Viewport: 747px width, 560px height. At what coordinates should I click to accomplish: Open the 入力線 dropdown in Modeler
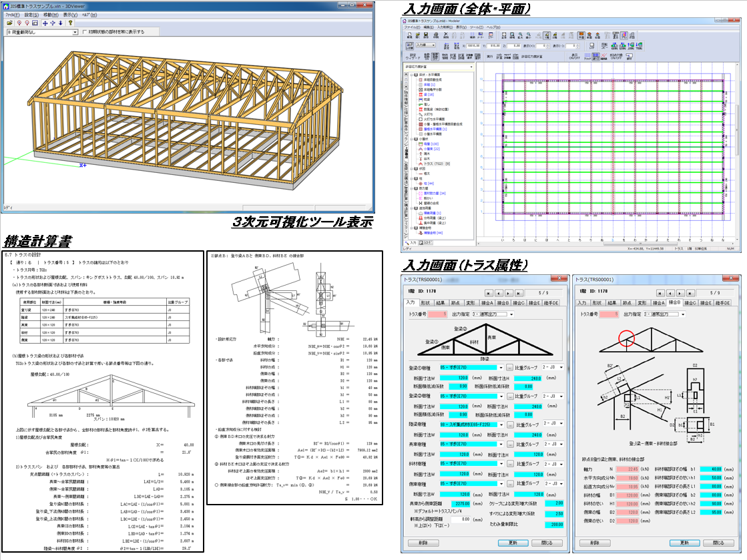426,45
